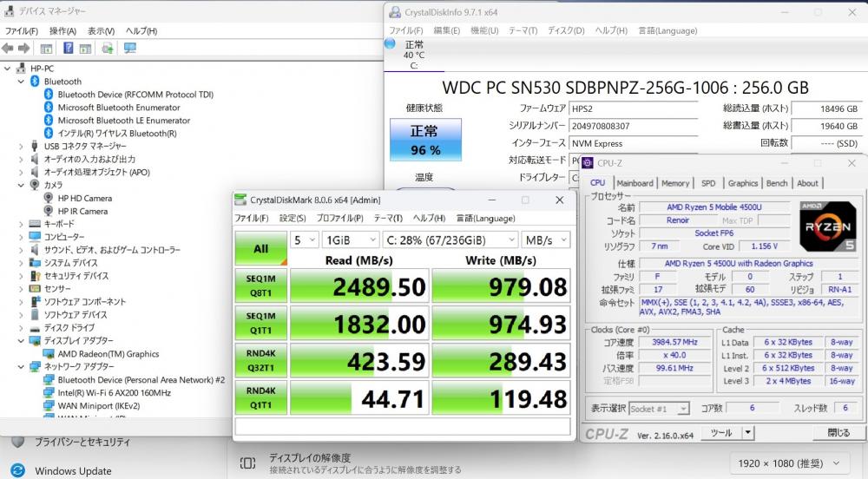The width and height of the screenshot is (868, 479).
Task: Run the RND4K Q1T1 test
Action: [260, 397]
